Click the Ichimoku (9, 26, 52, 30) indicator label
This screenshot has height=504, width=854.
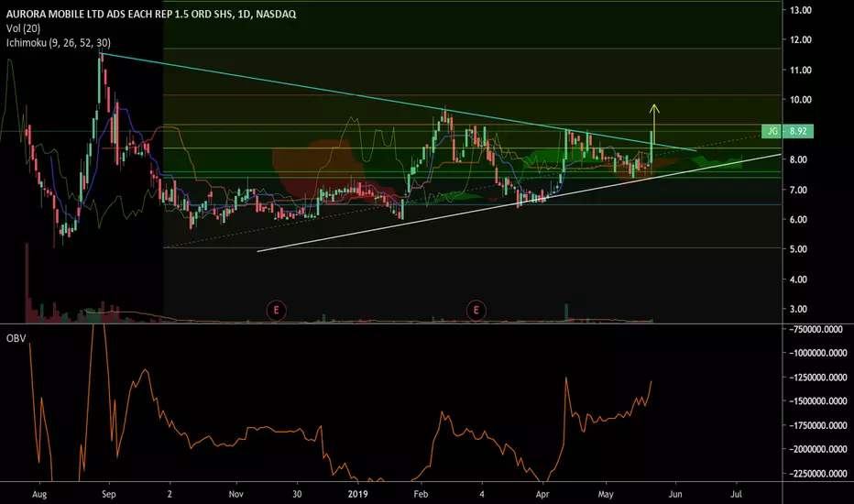click(59, 42)
